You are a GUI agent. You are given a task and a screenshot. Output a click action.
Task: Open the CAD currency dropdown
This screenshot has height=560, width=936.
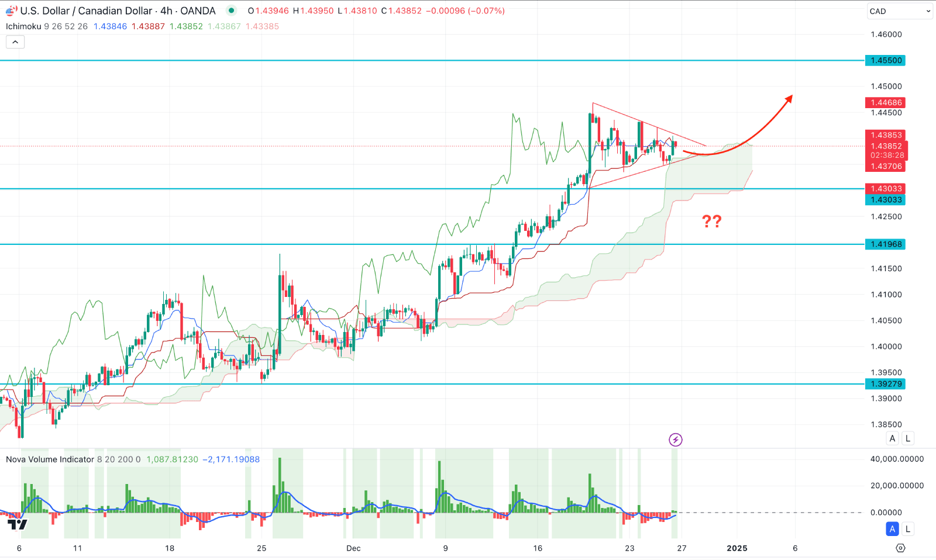click(899, 11)
